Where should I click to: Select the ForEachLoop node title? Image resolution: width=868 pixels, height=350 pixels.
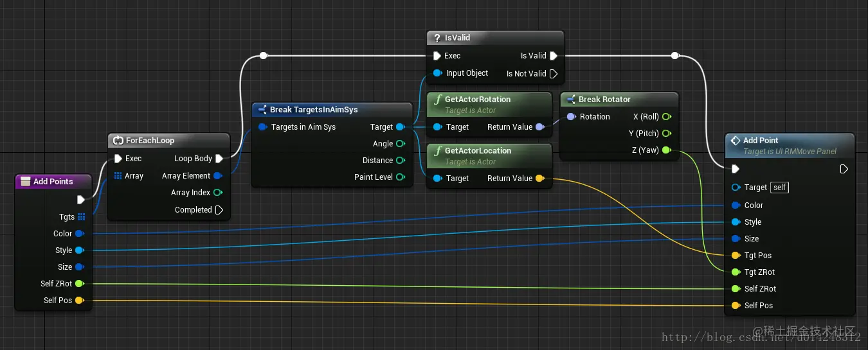coord(150,141)
